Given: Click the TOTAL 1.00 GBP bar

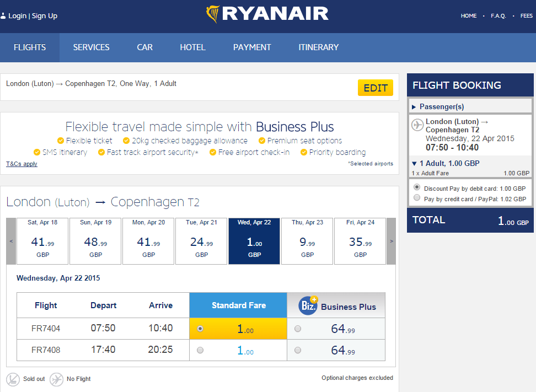Looking at the screenshot, I should coord(470,221).
